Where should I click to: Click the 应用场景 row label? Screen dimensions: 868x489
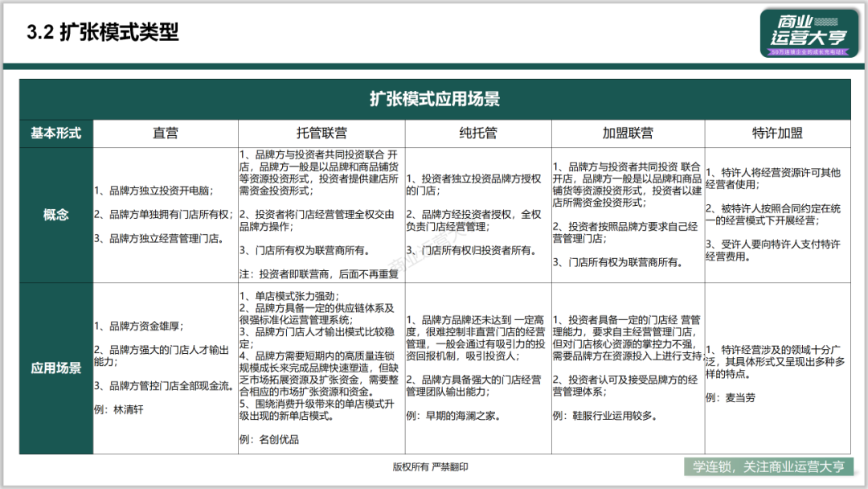(x=56, y=368)
